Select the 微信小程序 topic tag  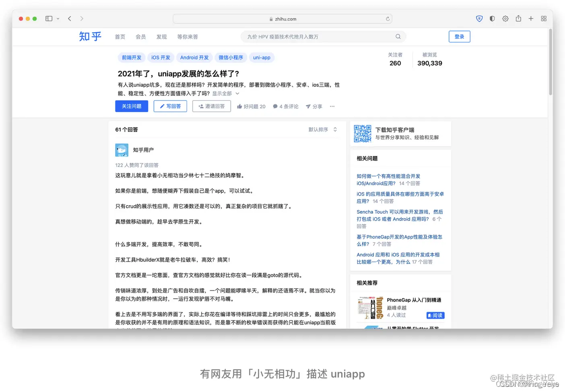point(231,58)
